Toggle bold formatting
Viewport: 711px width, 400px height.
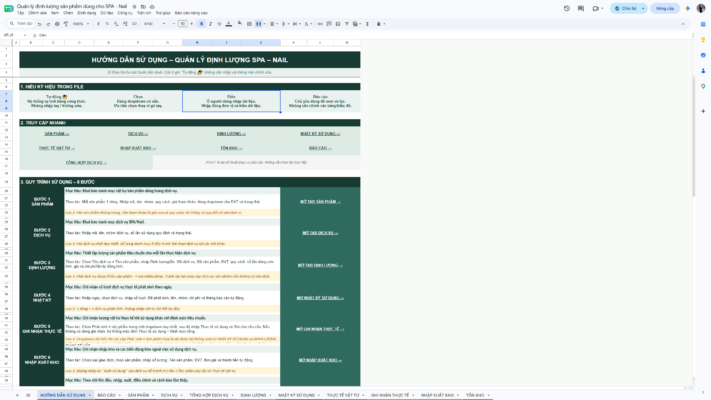pos(201,24)
